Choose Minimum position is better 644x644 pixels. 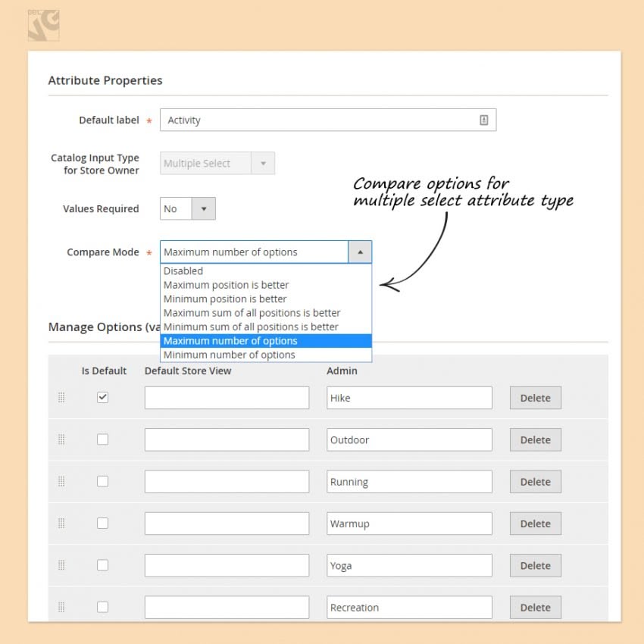(x=266, y=299)
